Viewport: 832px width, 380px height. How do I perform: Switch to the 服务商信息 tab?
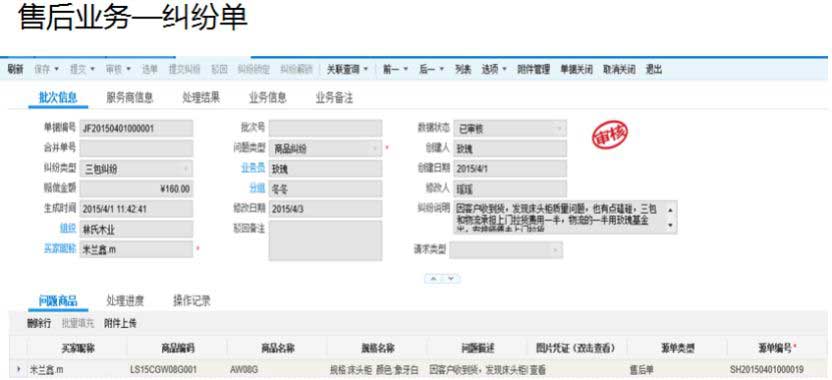click(129, 98)
